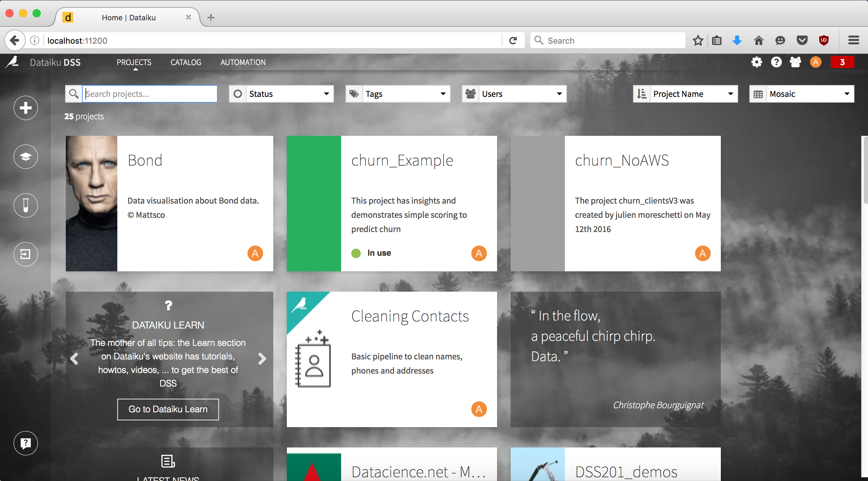The width and height of the screenshot is (868, 481).
Task: Select the Home | Dataiku browser tab
Action: click(129, 18)
